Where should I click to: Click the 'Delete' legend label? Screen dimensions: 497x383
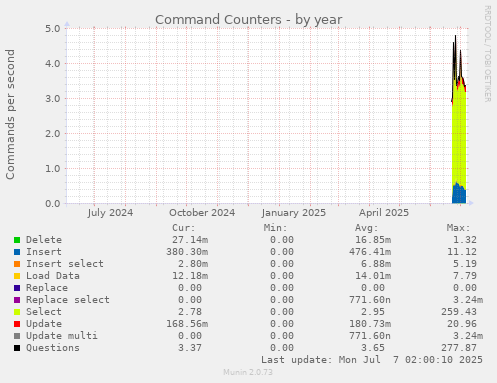click(x=44, y=240)
